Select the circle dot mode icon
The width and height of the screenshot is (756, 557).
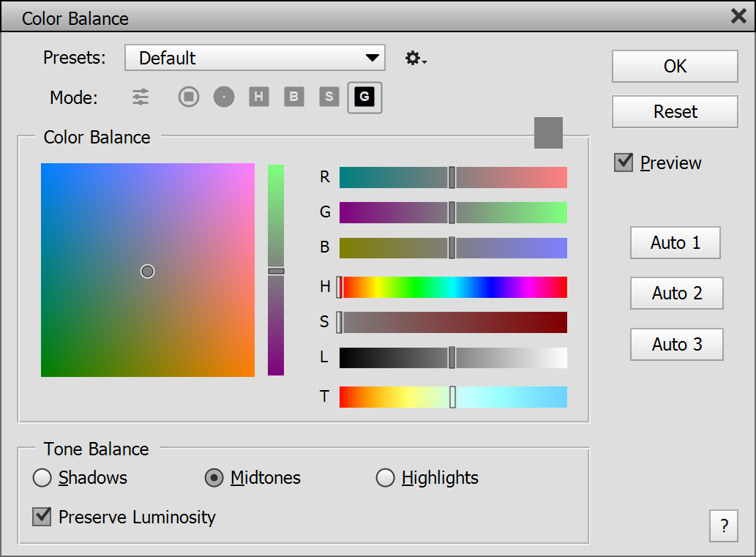click(224, 97)
